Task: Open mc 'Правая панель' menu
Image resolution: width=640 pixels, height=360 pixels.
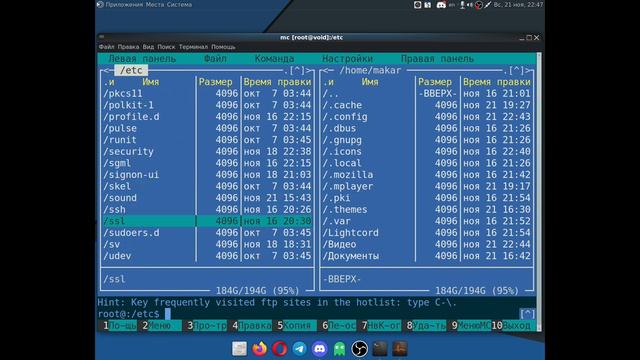Action: [437, 59]
